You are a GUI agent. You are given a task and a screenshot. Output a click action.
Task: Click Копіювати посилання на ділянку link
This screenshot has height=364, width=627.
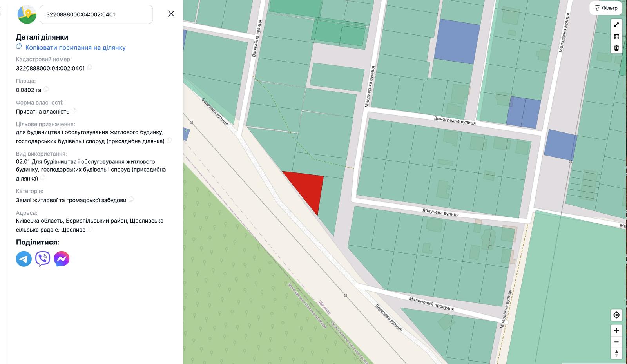coord(75,48)
